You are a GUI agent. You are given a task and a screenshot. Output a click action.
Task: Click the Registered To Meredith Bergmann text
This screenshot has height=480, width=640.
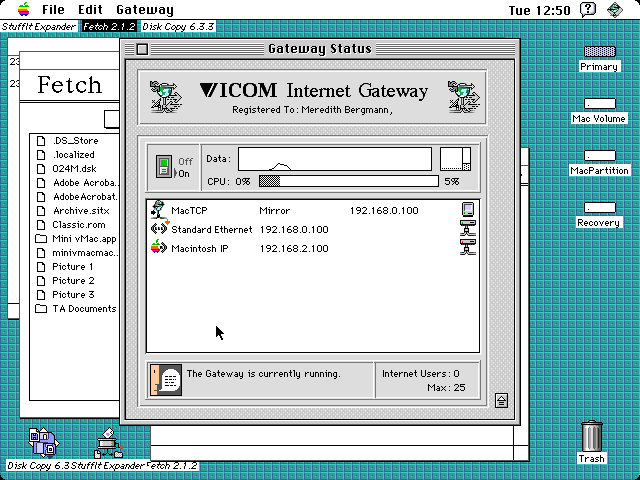[x=312, y=110]
